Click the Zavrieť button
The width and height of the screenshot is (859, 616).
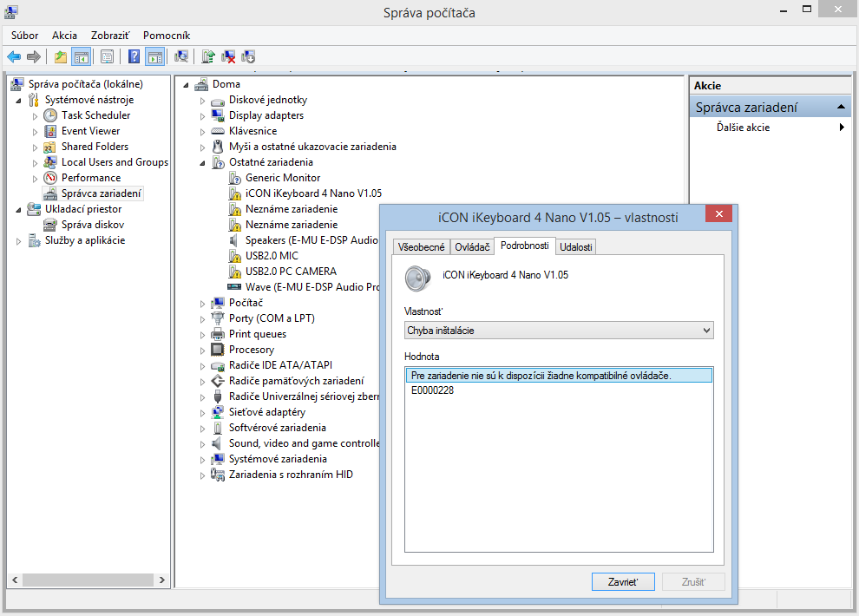tap(623, 581)
